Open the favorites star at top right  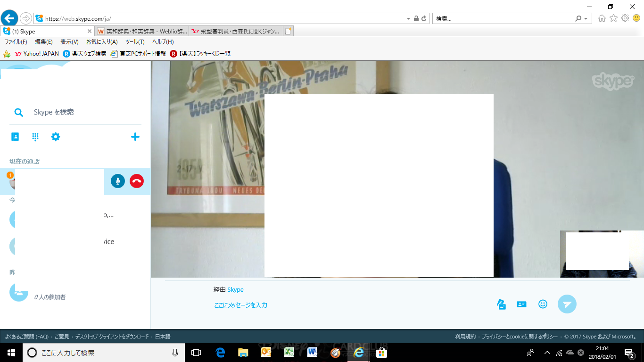(613, 18)
